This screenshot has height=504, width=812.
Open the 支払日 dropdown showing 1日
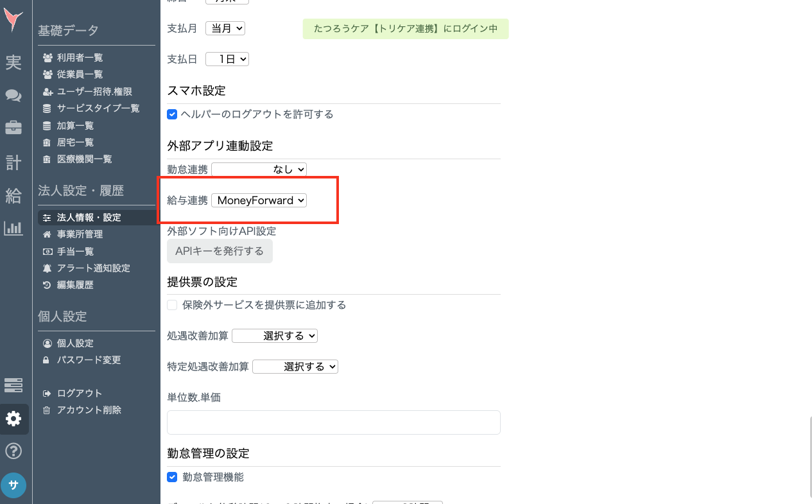tap(227, 58)
